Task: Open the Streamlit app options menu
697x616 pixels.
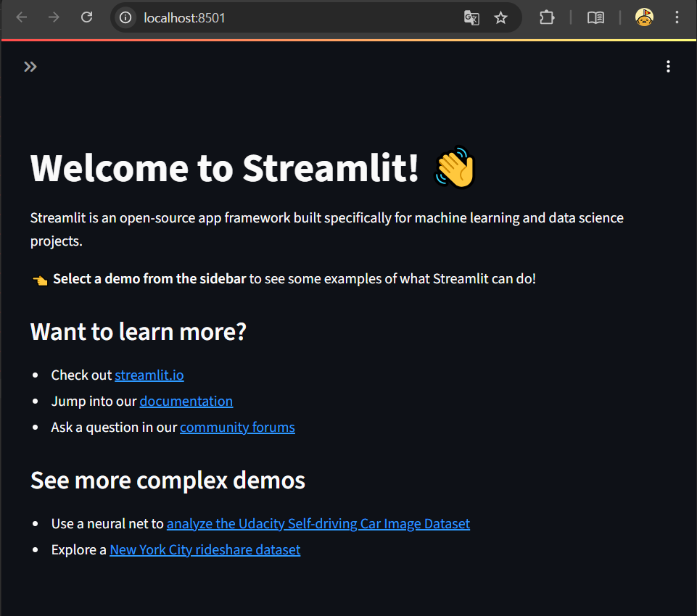Action: tap(668, 67)
